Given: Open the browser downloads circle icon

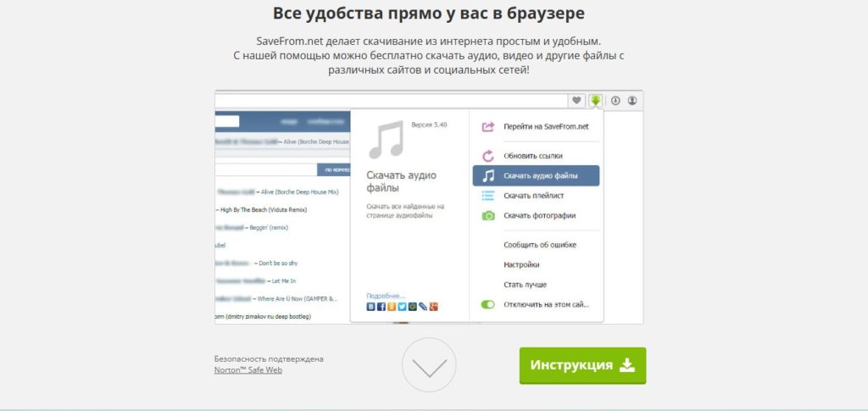Looking at the screenshot, I should click(x=615, y=101).
